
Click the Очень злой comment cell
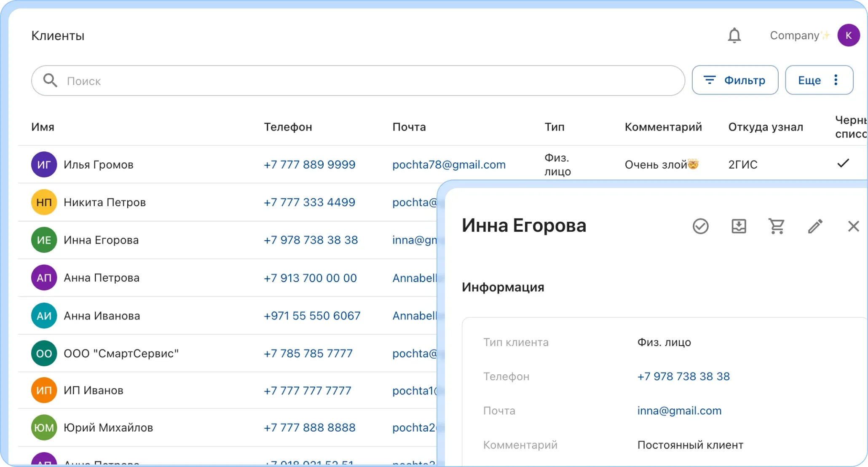click(662, 164)
